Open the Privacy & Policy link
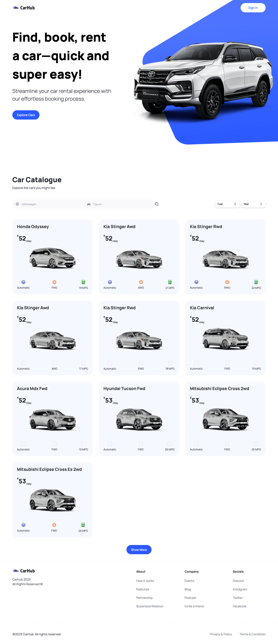Viewport: 278px width, 644px height. tap(221, 634)
